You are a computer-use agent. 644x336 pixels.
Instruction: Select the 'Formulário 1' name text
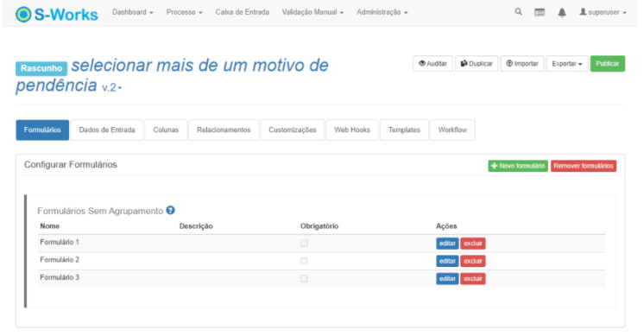[60, 243]
